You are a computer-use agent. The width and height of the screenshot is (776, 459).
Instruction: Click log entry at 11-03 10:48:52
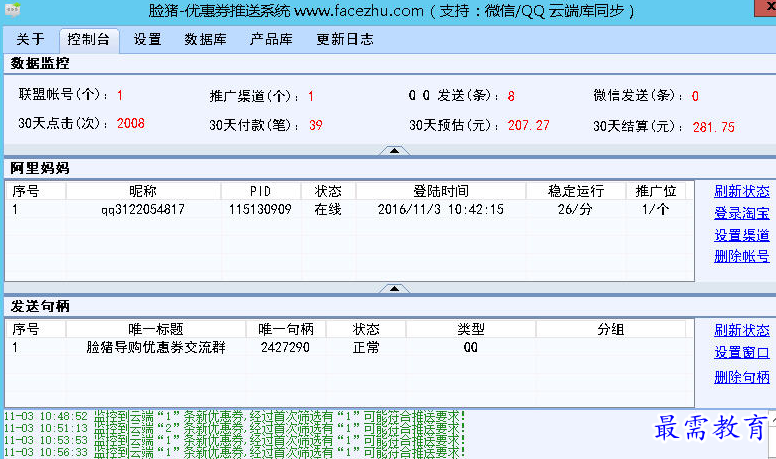[235, 416]
